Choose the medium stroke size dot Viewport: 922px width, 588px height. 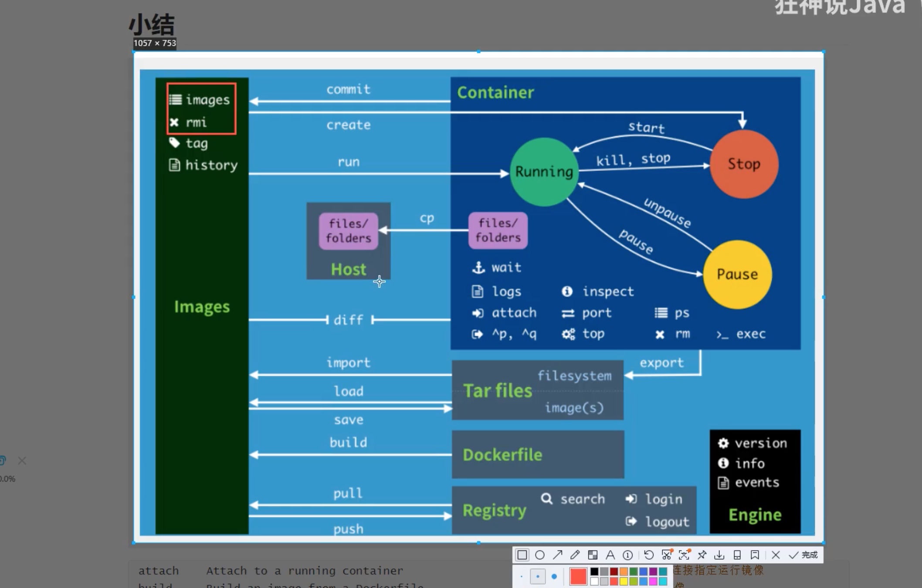(x=538, y=577)
